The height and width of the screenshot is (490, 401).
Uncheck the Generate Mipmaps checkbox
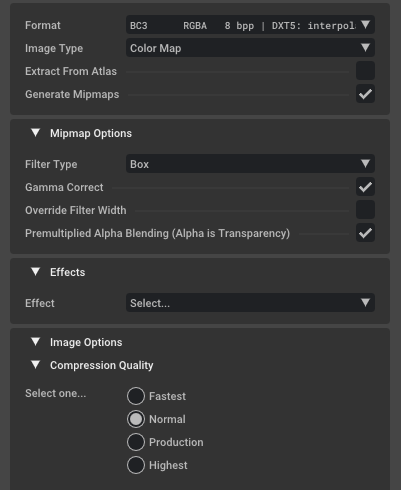point(365,94)
